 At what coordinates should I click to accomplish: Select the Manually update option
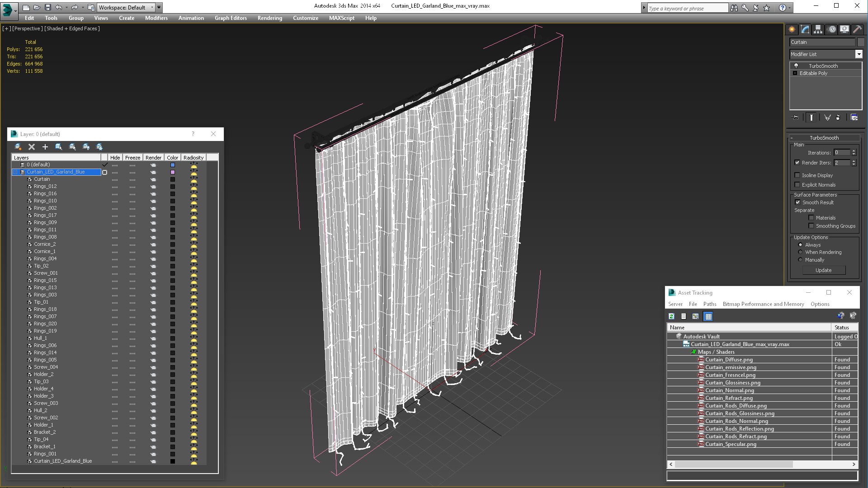pyautogui.click(x=800, y=260)
